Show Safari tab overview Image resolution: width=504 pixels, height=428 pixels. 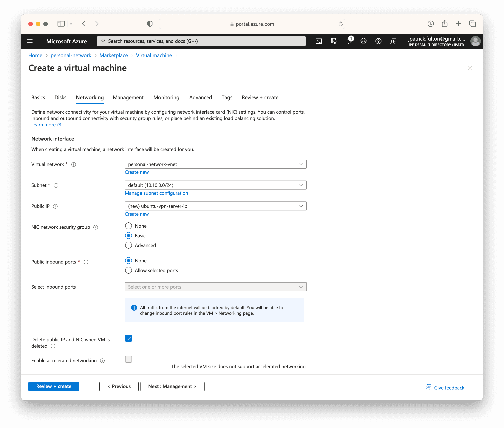[472, 24]
